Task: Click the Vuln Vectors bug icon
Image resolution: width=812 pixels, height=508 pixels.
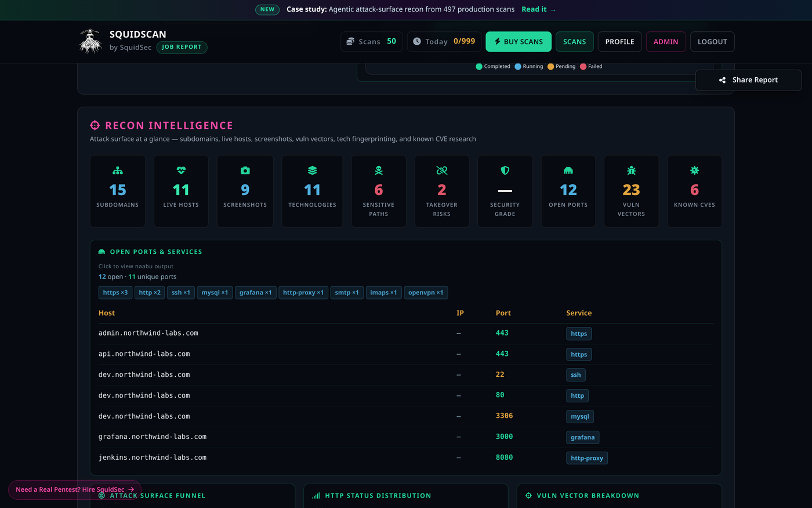Action: point(632,171)
